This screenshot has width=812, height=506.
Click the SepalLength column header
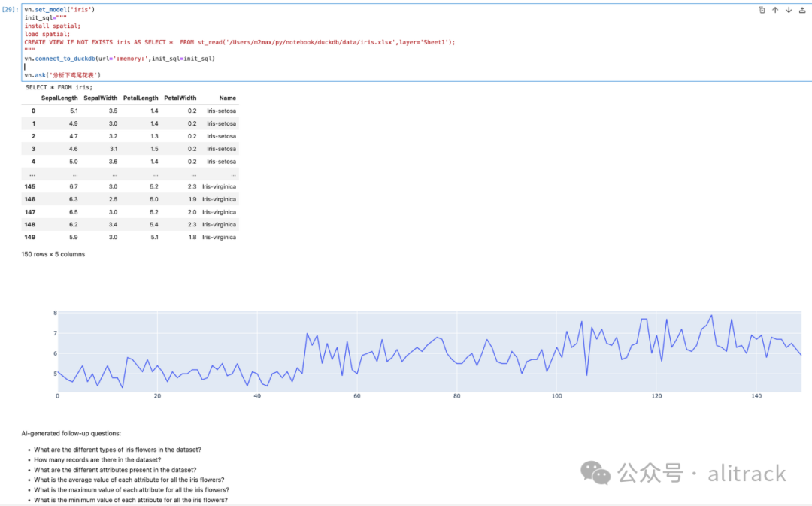point(59,98)
